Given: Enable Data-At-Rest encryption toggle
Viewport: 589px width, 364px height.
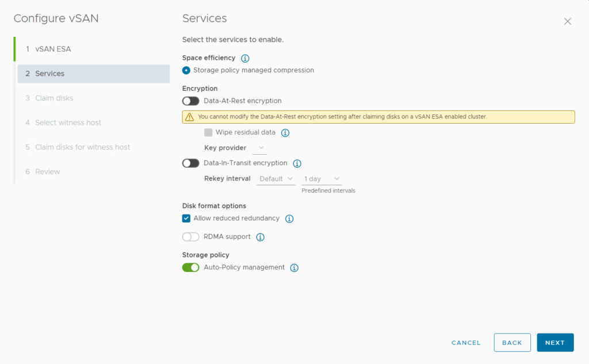Looking at the screenshot, I should tap(190, 101).
